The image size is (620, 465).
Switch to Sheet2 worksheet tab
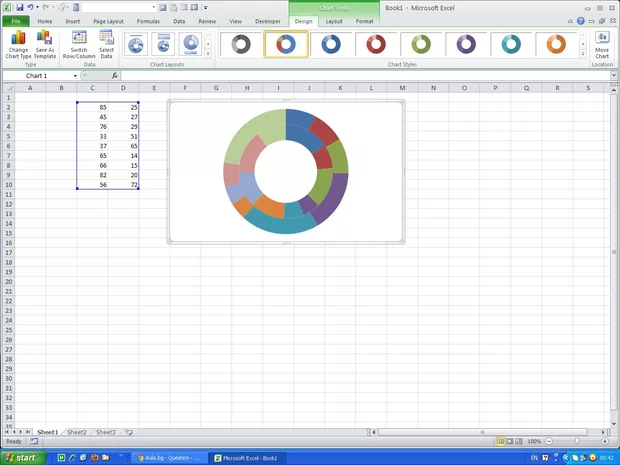click(x=76, y=432)
